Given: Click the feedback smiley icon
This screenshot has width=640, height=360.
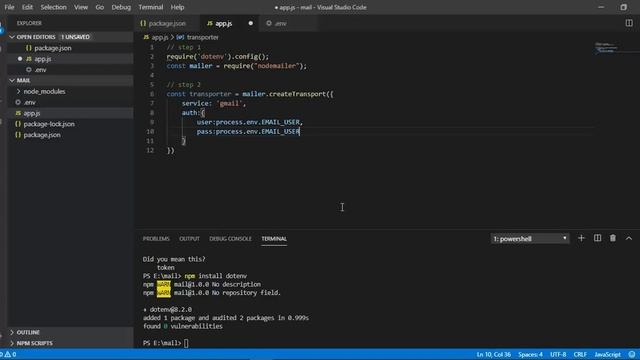Looking at the screenshot, I should pos(632,354).
